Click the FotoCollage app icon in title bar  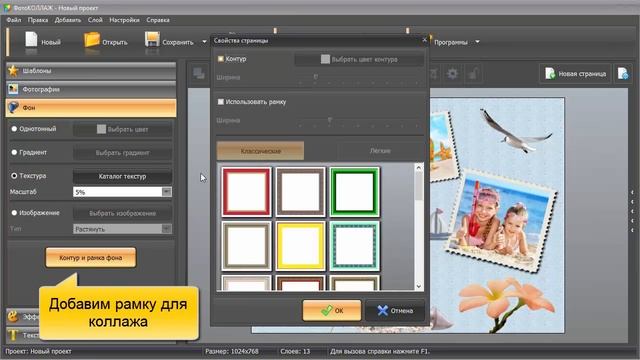pos(7,8)
